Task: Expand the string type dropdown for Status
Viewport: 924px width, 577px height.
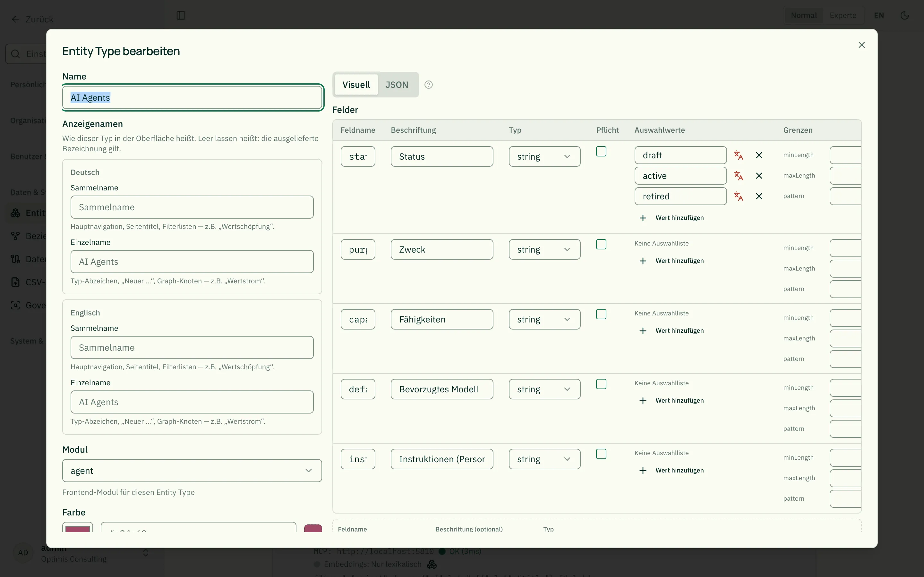Action: point(544,156)
